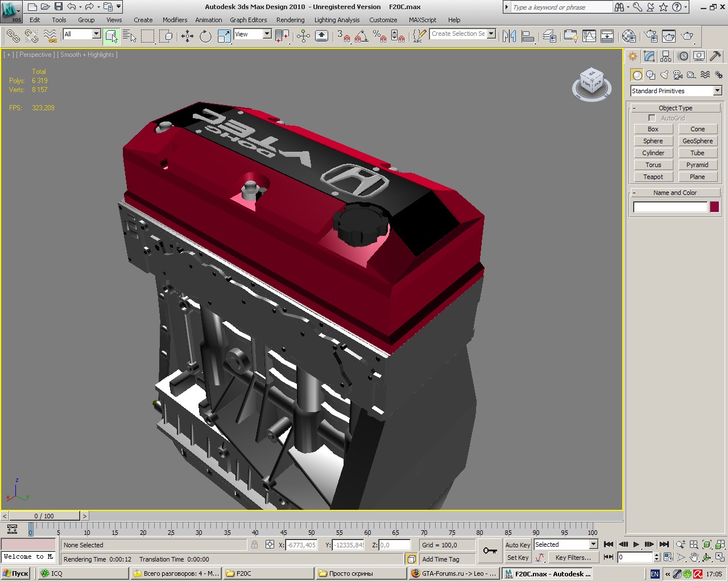Click the Select by Name icon
Screen dimensions: 728x582
pyautogui.click(x=130, y=36)
